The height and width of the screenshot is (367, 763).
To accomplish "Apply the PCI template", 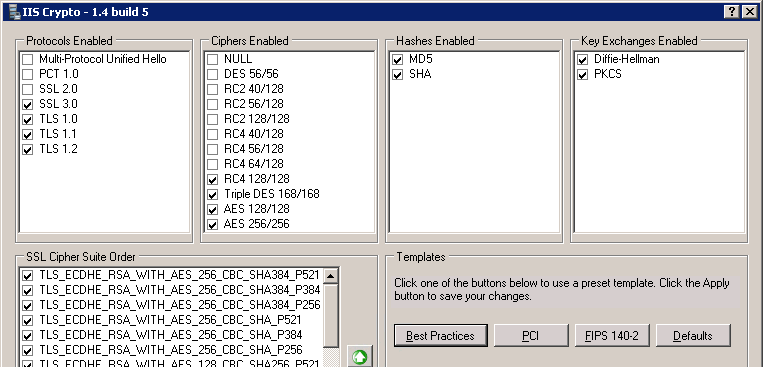I will coord(531,336).
